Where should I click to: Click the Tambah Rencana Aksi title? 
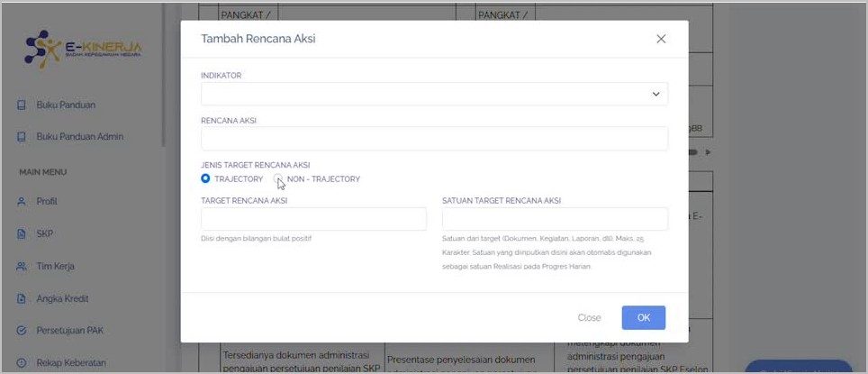[x=258, y=39]
